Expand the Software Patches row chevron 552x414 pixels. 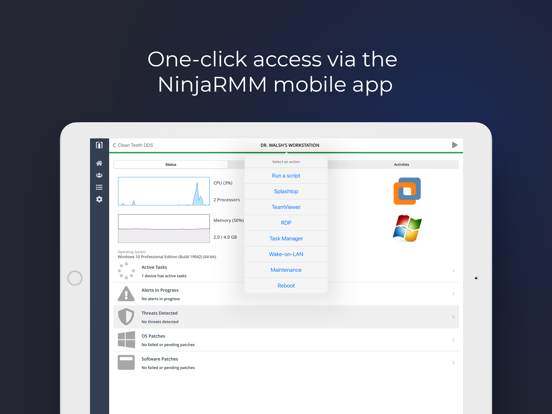[x=453, y=362]
